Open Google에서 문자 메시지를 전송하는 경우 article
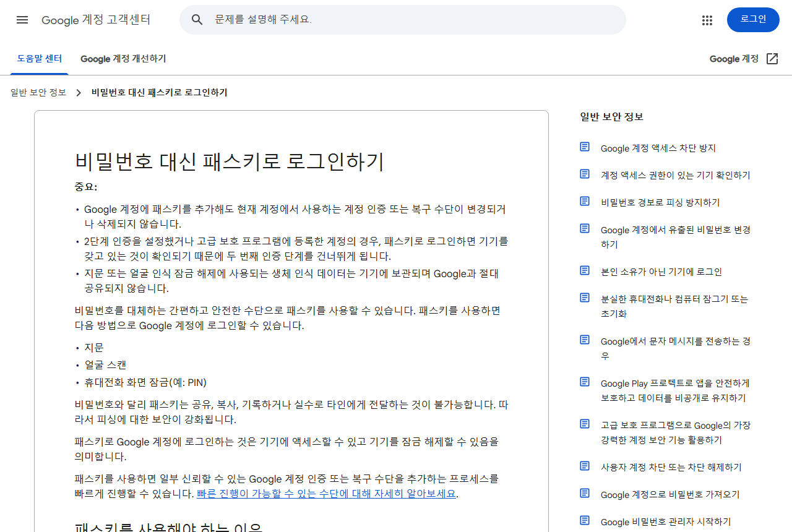Viewport: 792px width, 532px height. coord(676,349)
